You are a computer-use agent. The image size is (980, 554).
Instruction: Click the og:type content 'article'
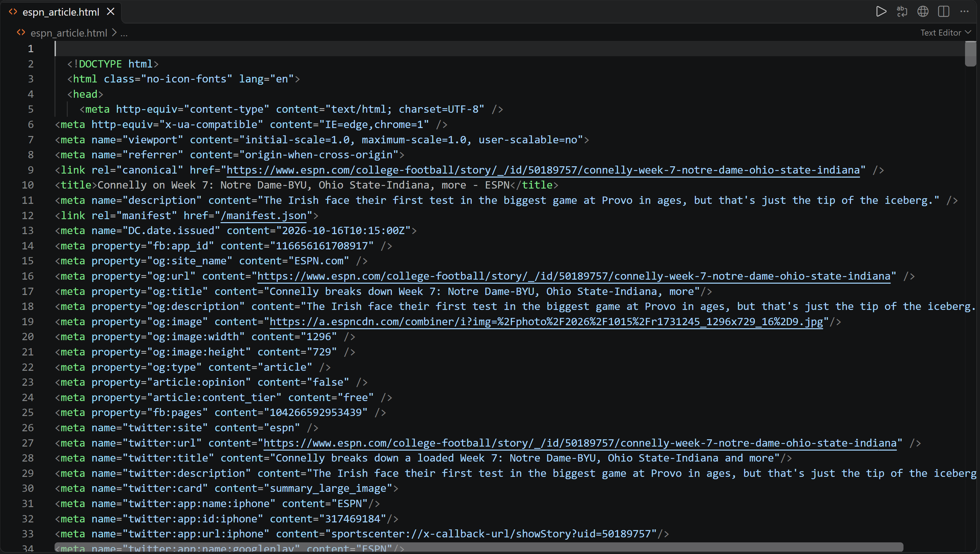point(285,367)
